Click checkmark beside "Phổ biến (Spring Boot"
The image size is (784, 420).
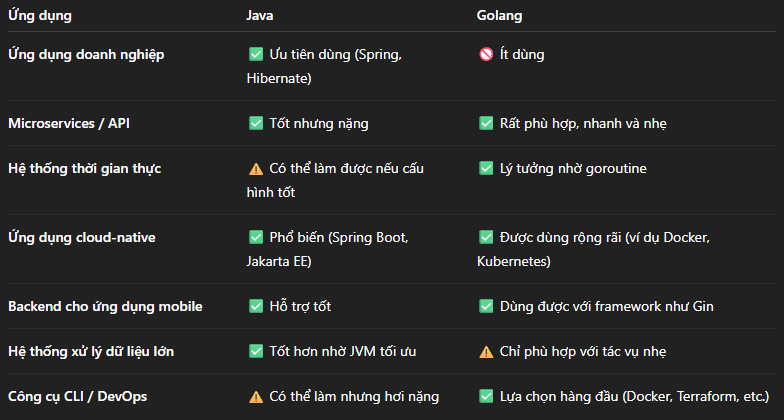(x=256, y=238)
